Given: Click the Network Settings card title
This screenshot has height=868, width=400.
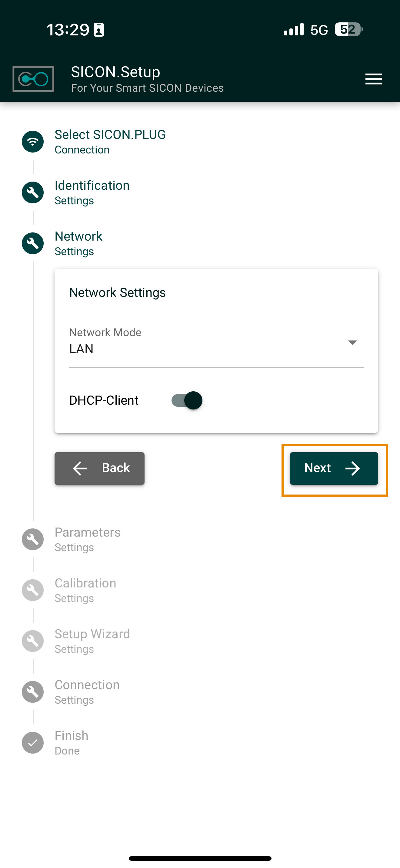Looking at the screenshot, I should (x=117, y=292).
